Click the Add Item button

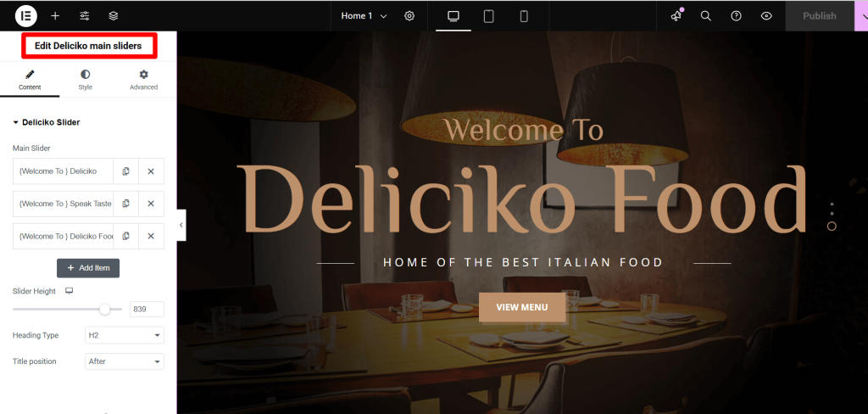coord(88,268)
